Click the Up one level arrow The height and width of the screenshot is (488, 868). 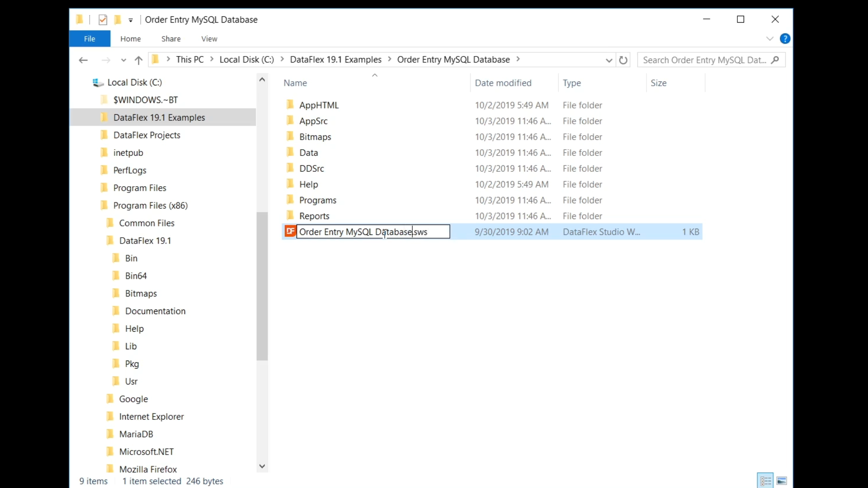[139, 60]
